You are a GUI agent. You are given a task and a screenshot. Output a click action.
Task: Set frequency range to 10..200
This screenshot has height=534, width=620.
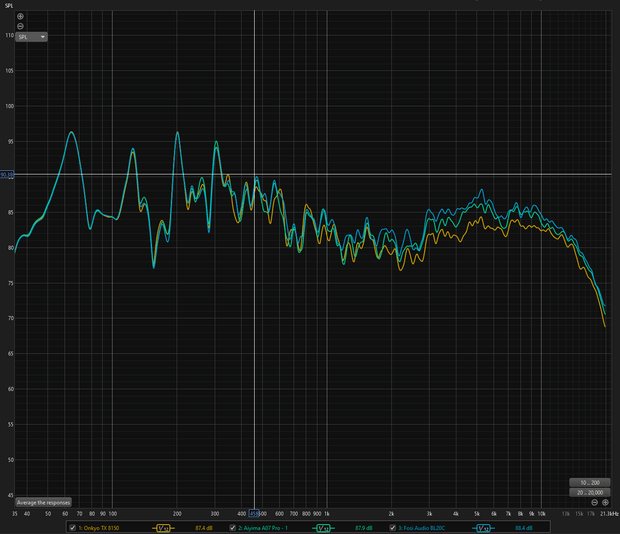click(x=590, y=483)
